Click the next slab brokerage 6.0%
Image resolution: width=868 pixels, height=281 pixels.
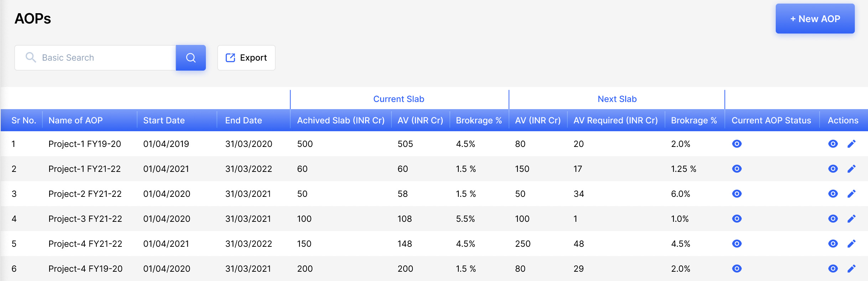tap(681, 194)
